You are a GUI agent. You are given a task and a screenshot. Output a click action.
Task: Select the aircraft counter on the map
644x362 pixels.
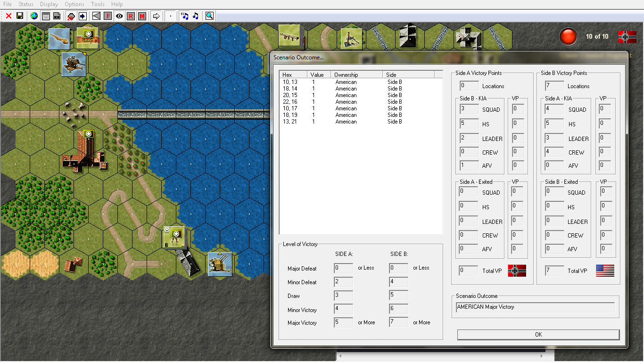pos(59,39)
